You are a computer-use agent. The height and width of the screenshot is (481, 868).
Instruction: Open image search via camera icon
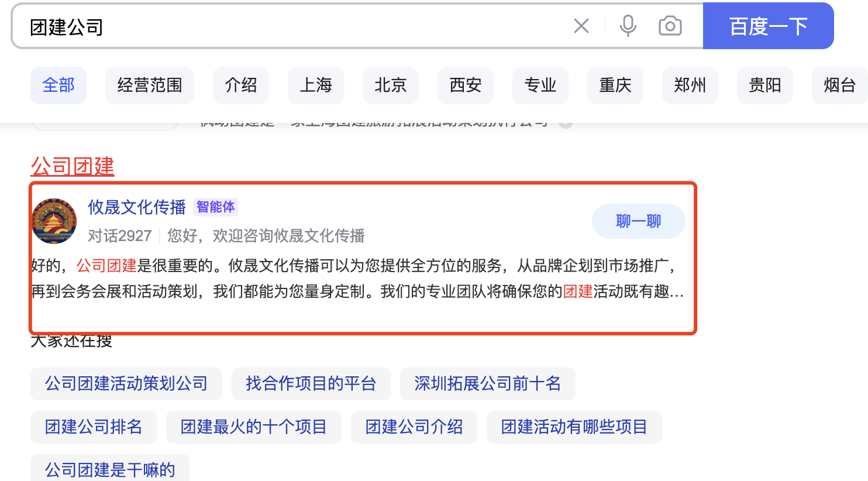click(x=670, y=26)
